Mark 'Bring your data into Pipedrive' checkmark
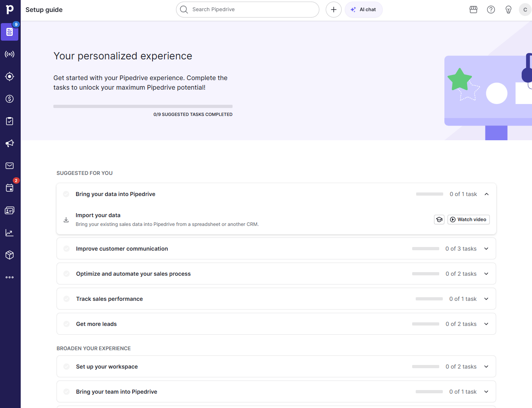532x408 pixels. 66,194
